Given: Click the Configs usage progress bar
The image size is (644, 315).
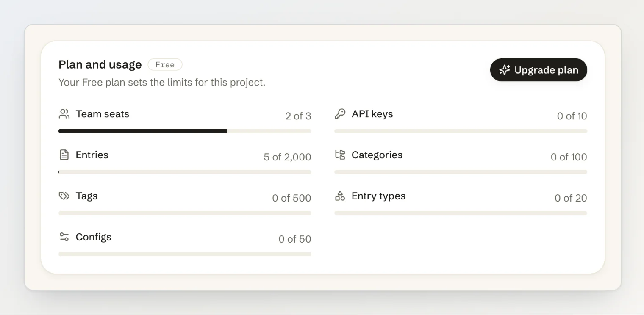Looking at the screenshot, I should [185, 254].
